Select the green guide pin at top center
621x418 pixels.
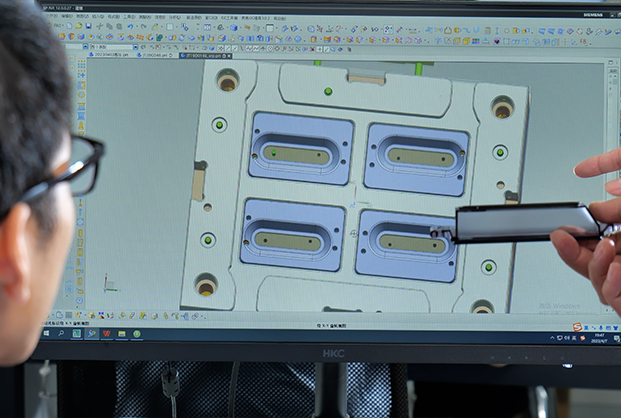point(328,92)
